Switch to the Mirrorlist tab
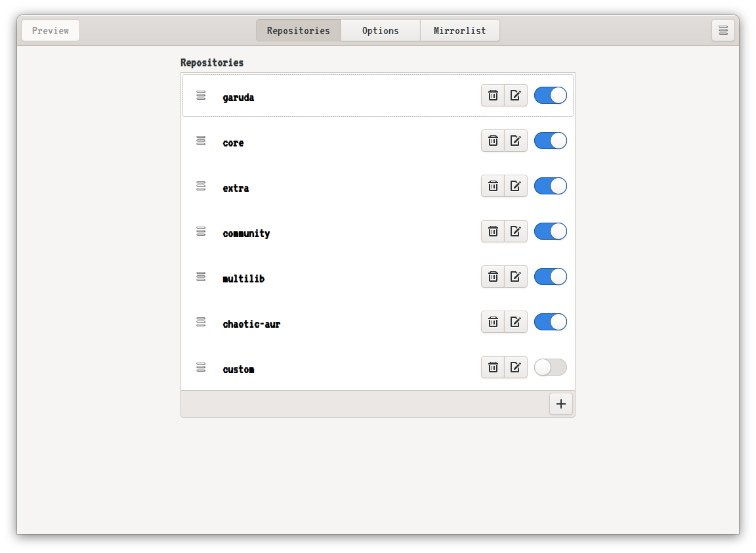 (459, 30)
